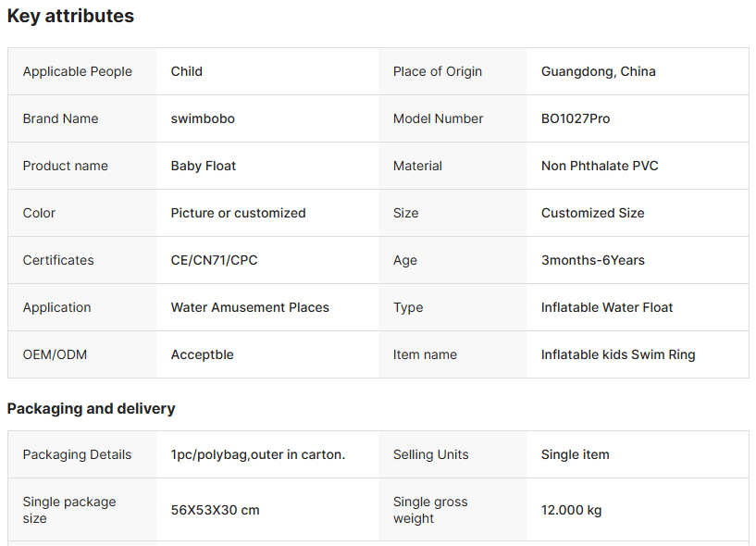
Task: Select the Water Amusement Places application value
Action: (250, 307)
